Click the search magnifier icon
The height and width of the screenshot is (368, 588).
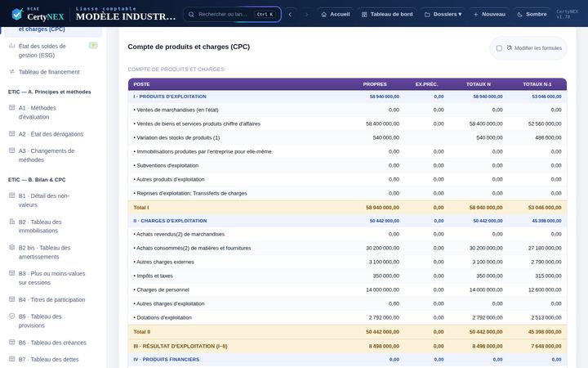click(x=191, y=14)
